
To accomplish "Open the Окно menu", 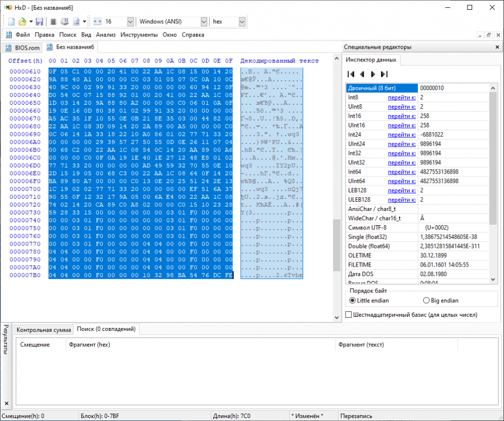I will point(169,35).
